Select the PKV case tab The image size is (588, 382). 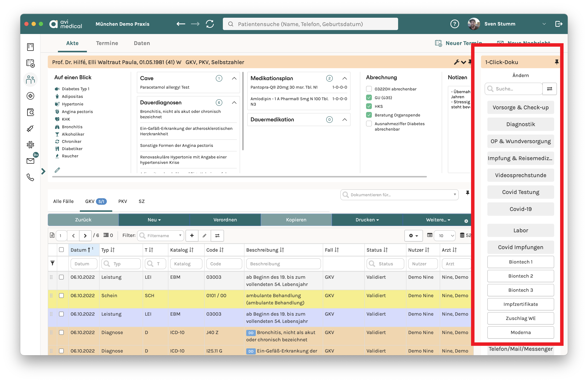click(x=123, y=201)
